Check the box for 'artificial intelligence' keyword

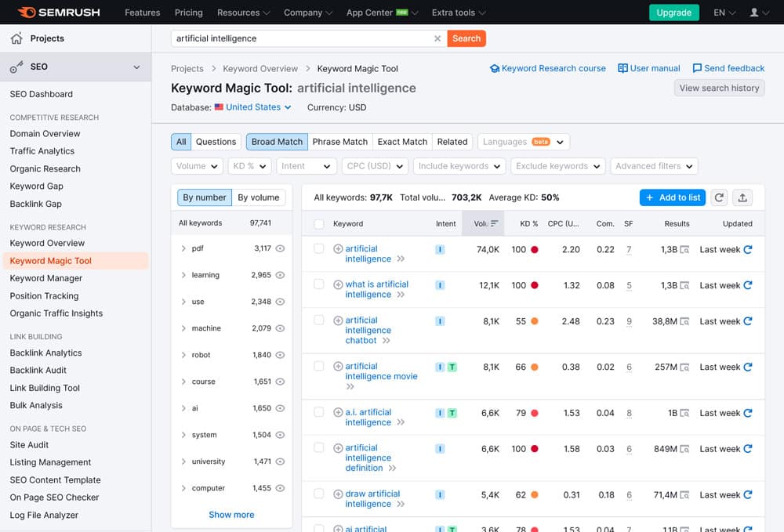[x=319, y=248]
